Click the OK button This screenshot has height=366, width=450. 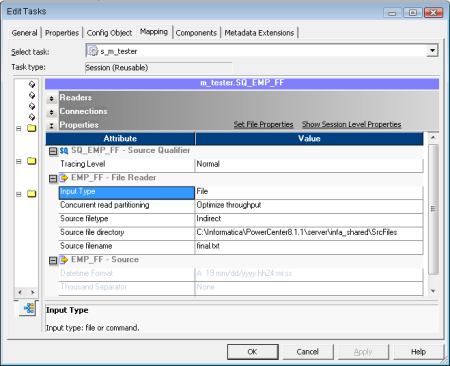[252, 352]
